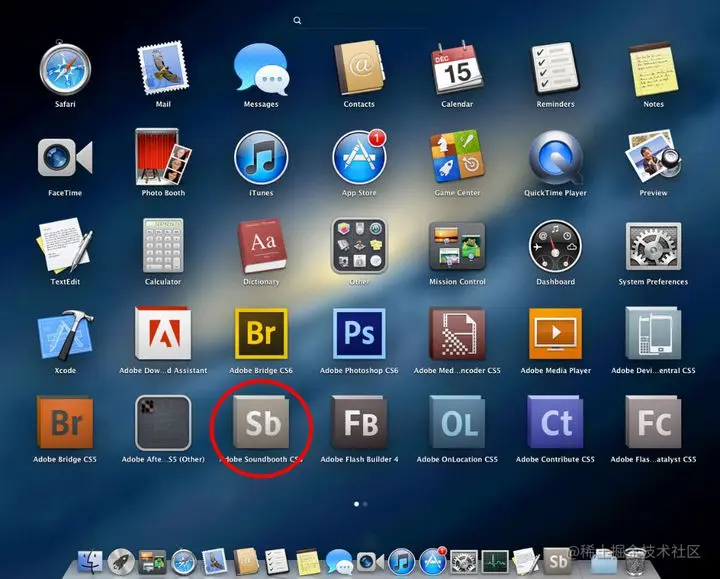Open Mission Control from the Dock
This screenshot has height=579, width=720.
pos(152,562)
